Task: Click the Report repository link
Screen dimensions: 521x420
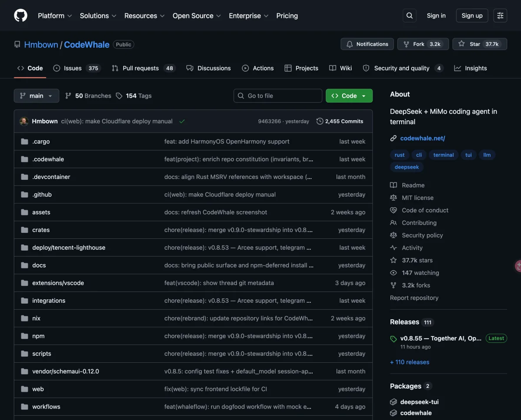Action: click(x=414, y=298)
